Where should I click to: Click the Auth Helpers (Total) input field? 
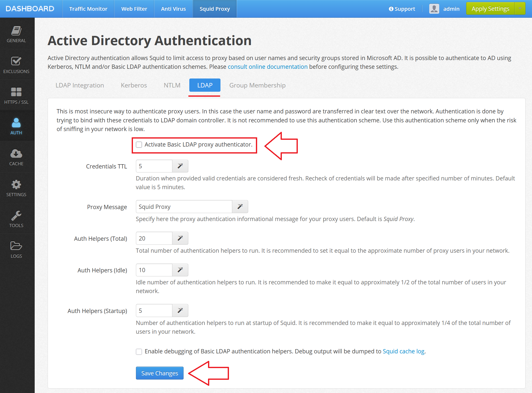click(x=153, y=238)
